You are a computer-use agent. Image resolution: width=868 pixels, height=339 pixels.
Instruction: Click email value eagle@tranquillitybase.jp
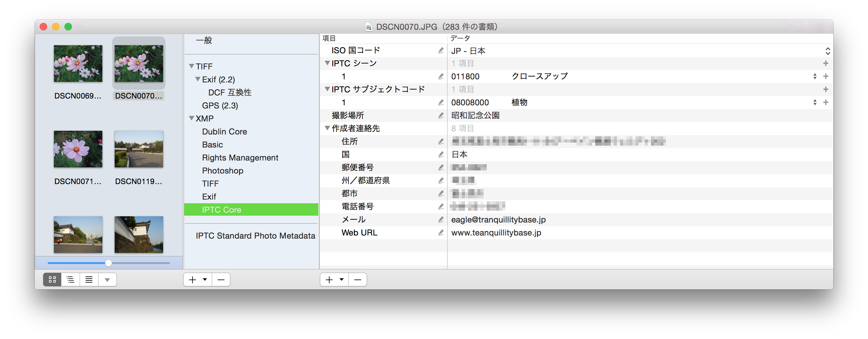[x=498, y=220]
